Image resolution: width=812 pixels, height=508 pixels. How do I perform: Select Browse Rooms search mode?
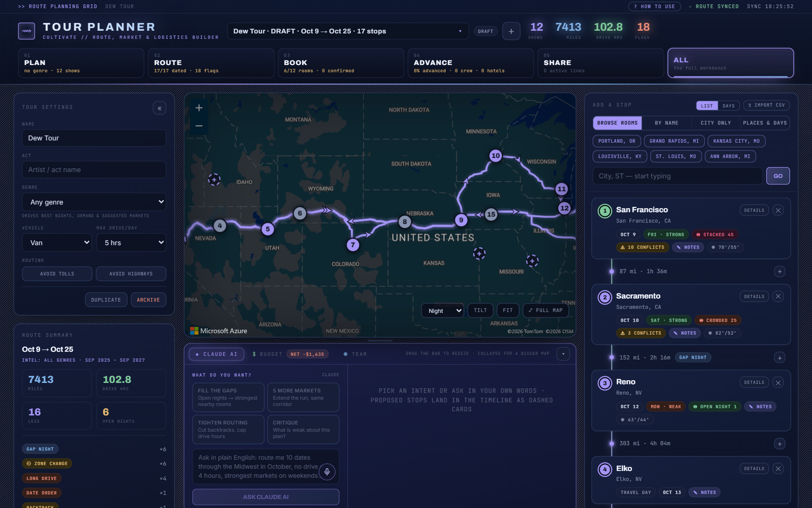click(617, 123)
